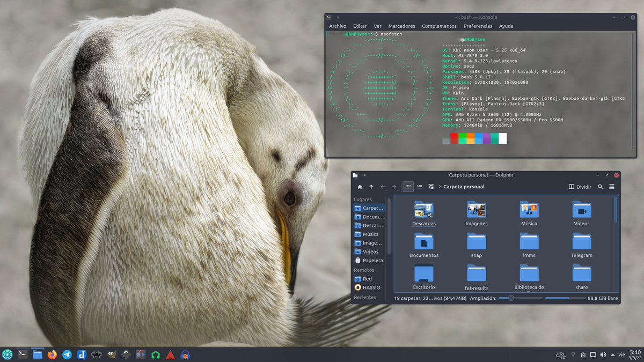Open Vídeos in Lugares sidebar
644x362 pixels.
pyautogui.click(x=369, y=252)
